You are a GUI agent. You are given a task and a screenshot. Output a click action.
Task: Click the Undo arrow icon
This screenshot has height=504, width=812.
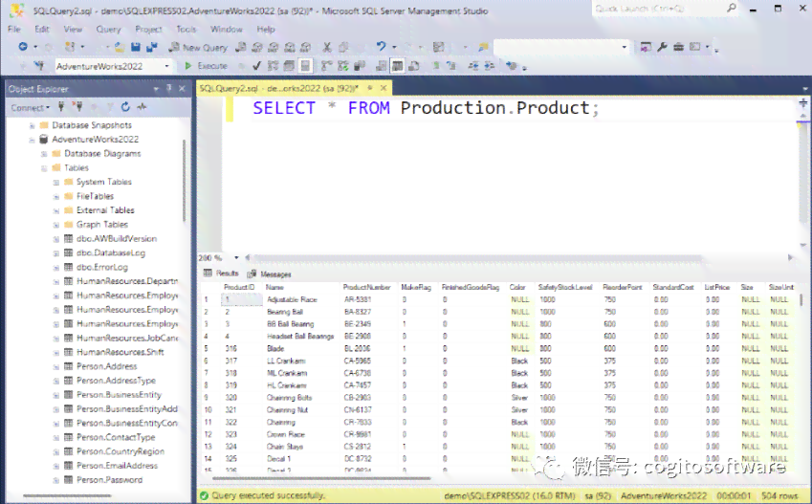[x=382, y=47]
